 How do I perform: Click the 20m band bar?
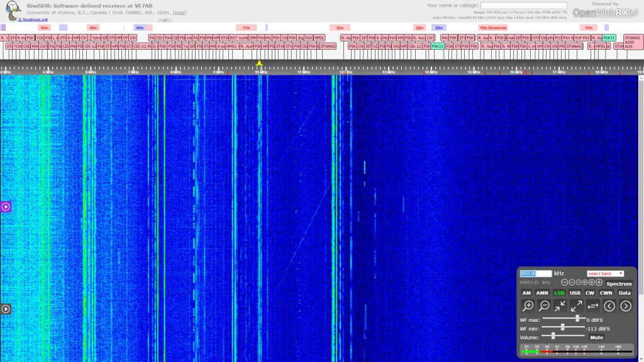point(439,28)
